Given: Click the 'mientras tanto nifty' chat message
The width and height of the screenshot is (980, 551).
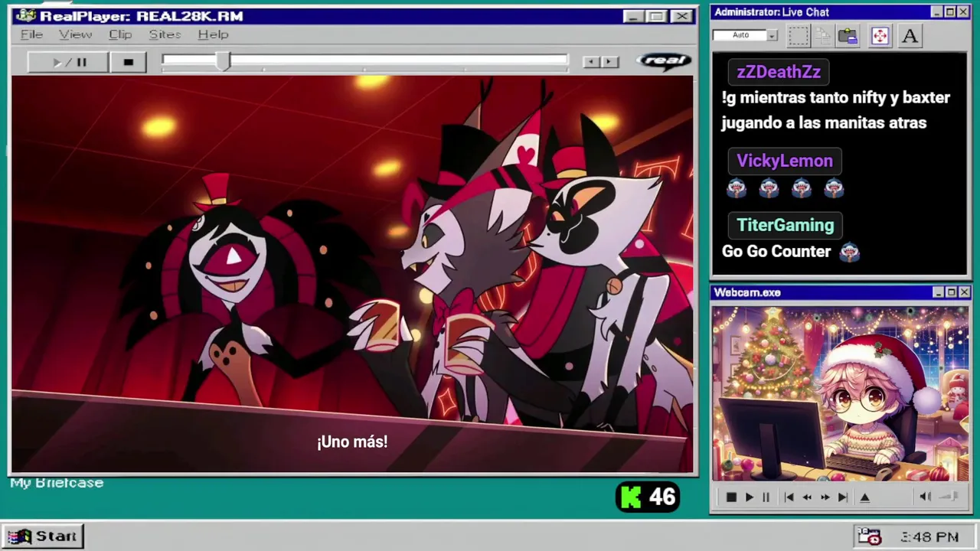Looking at the screenshot, I should 835,110.
